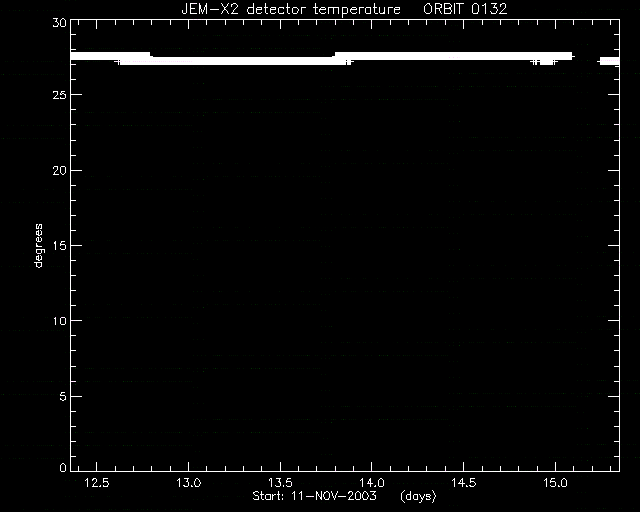Click the y-axis tick label 5
Viewport: 640px width, 512px height.
tap(63, 396)
